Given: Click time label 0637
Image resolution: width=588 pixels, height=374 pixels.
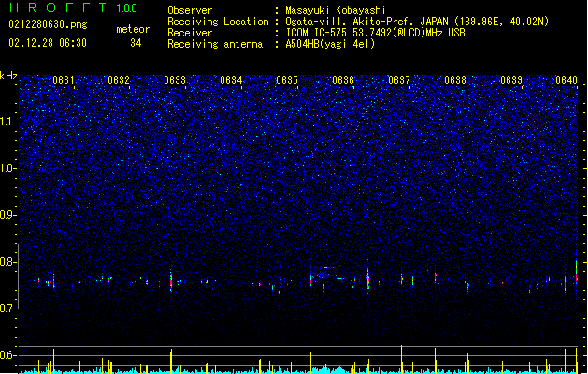Looking at the screenshot, I should (399, 80).
